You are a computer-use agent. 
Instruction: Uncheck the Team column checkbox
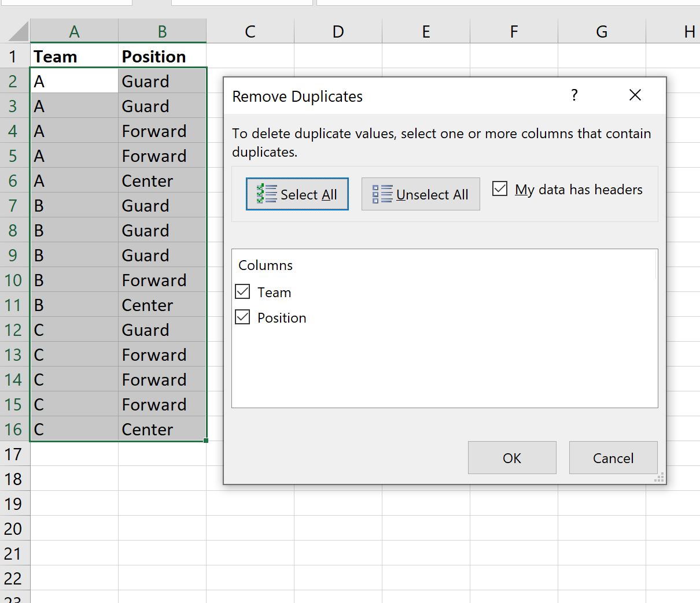point(242,291)
